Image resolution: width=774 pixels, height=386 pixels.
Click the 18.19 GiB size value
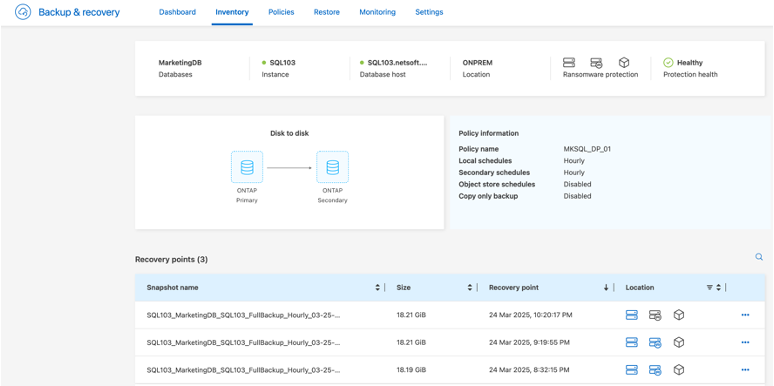(411, 369)
